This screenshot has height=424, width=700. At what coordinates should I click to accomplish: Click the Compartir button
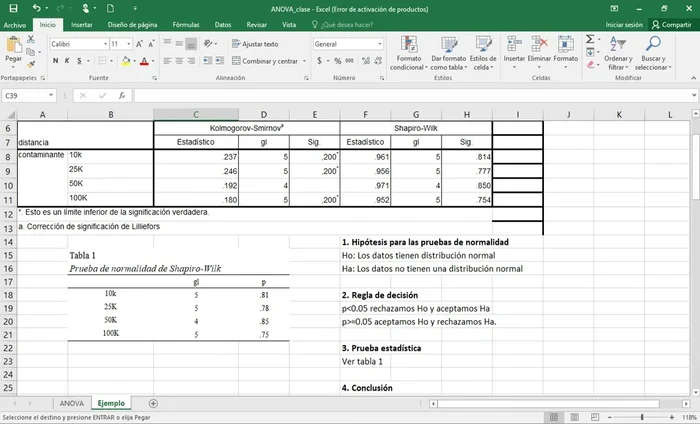pos(671,25)
